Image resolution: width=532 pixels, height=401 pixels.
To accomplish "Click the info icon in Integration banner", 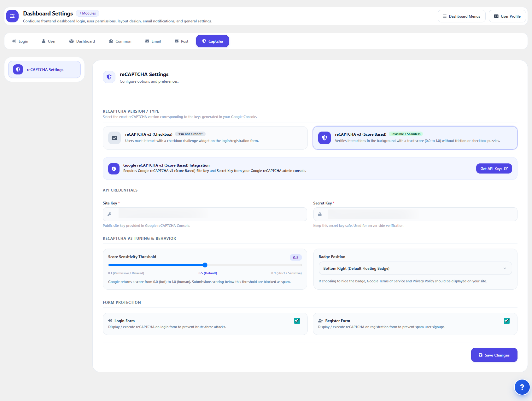I will click(x=114, y=169).
